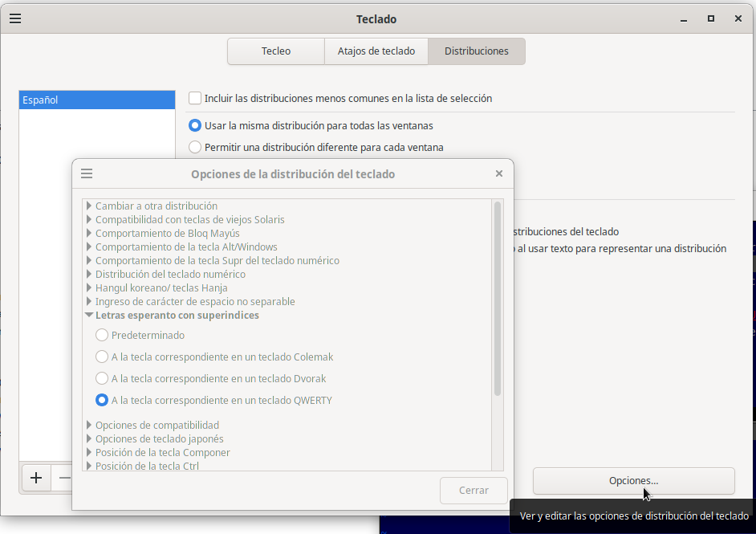
Task: Close the keyboard layout options dialog
Action: coord(498,173)
